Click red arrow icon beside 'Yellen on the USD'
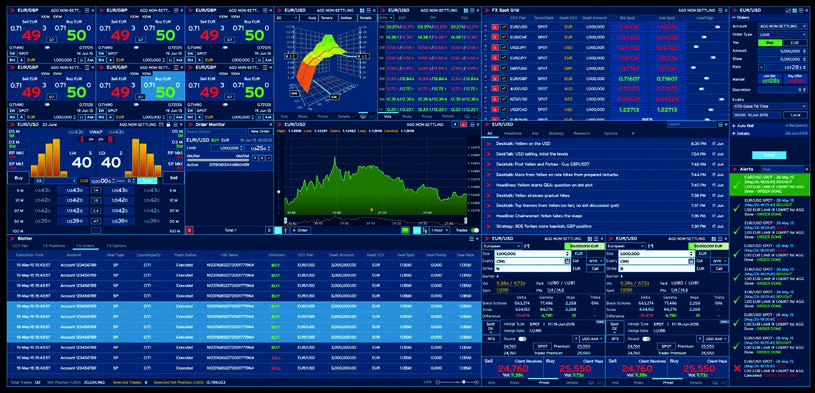Screen dimensions: 815x393 tap(489, 143)
